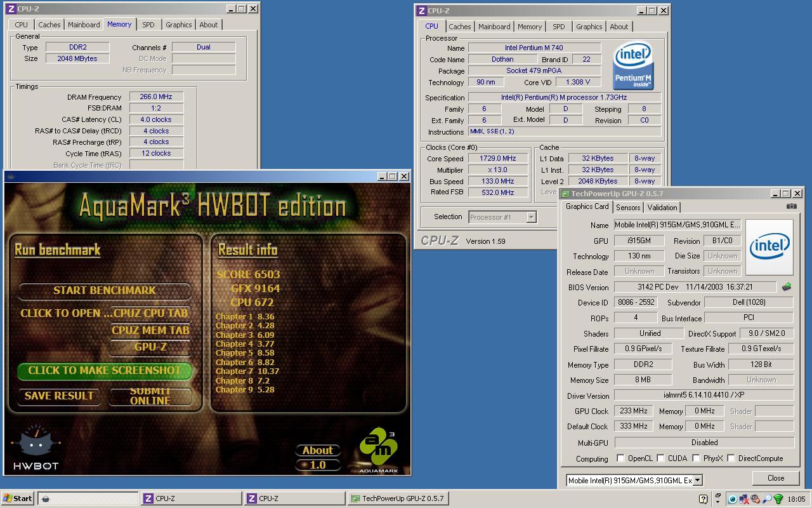Open Mainboard tab in left CPU-Z window

click(x=84, y=25)
